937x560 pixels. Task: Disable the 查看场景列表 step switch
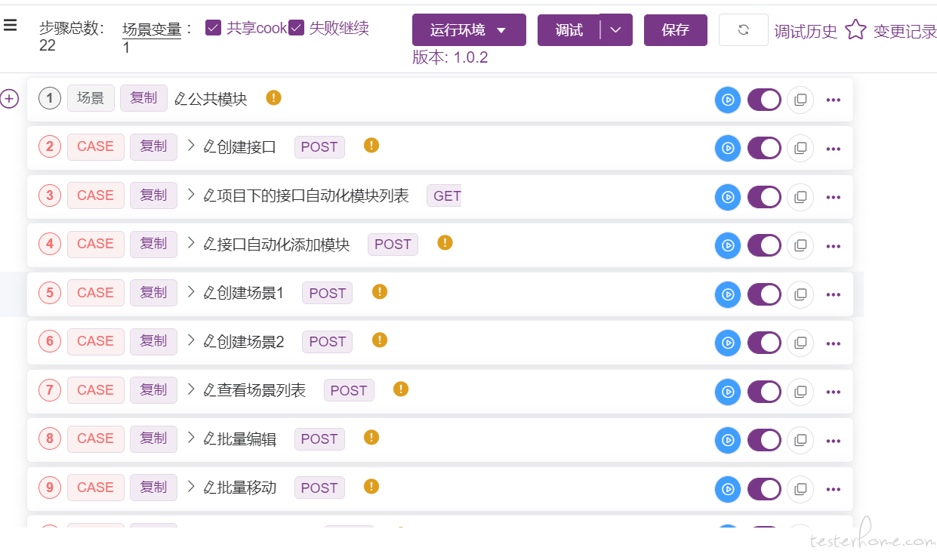pos(764,392)
